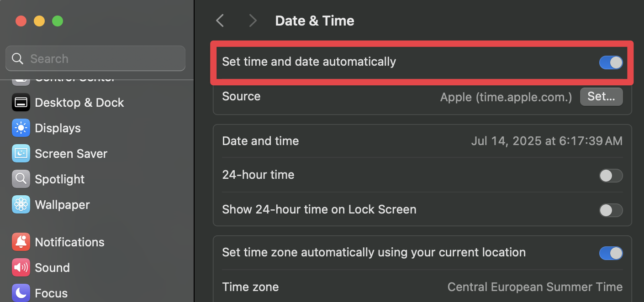644x302 pixels.
Task: Turn on 24-hour time on Lock Screen
Action: point(611,210)
